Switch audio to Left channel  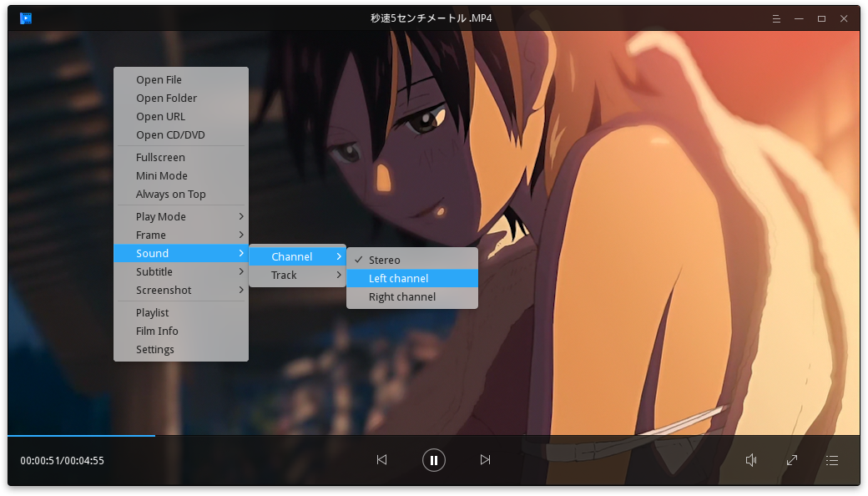412,278
